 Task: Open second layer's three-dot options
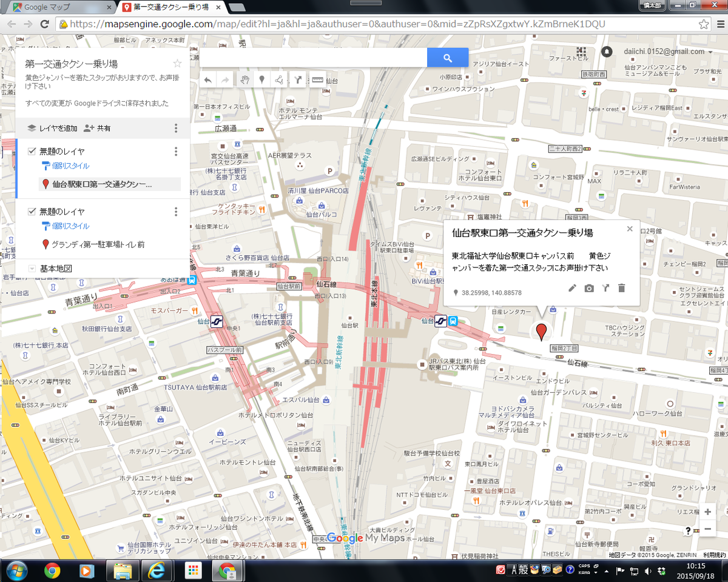click(176, 212)
